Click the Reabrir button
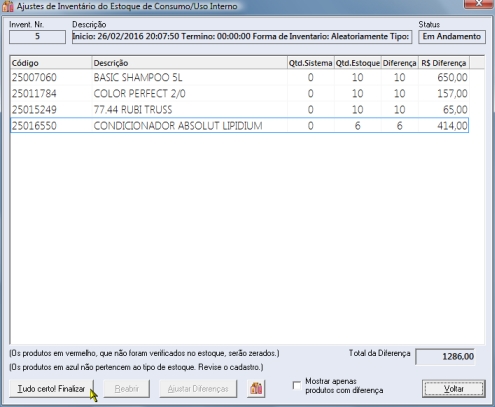Viewport: 495px width, 407px height. pos(127,389)
